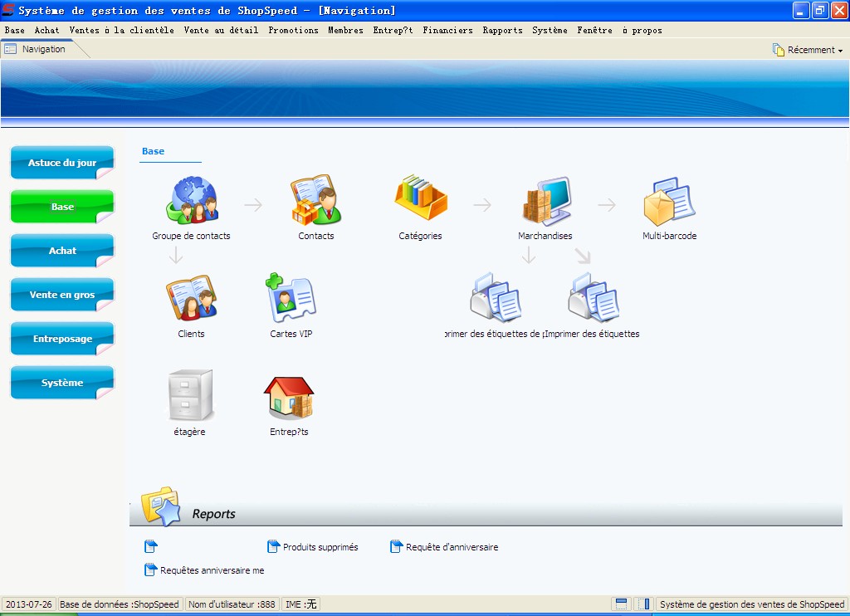Restore down the application window
Screen dimensions: 850x616
pyautogui.click(x=820, y=10)
